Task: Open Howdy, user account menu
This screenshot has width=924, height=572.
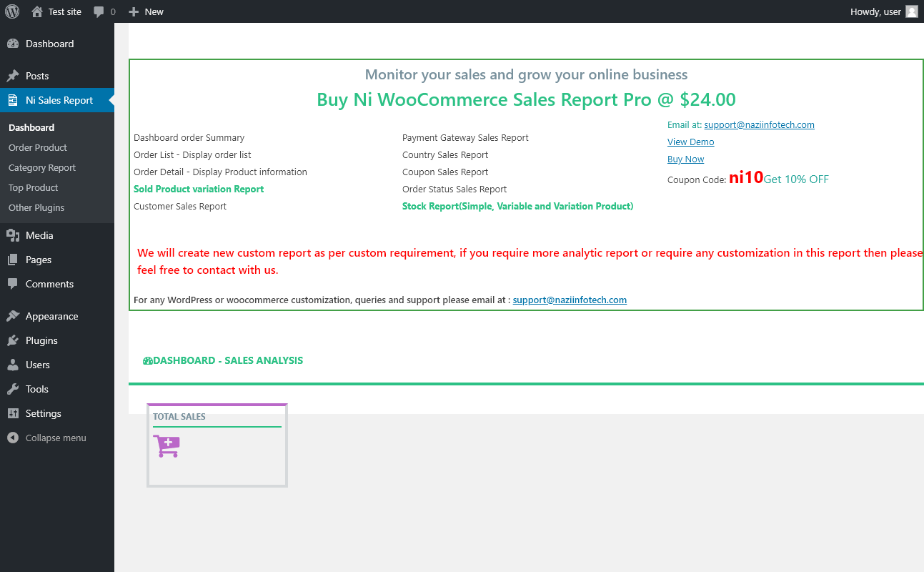Action: tap(884, 11)
